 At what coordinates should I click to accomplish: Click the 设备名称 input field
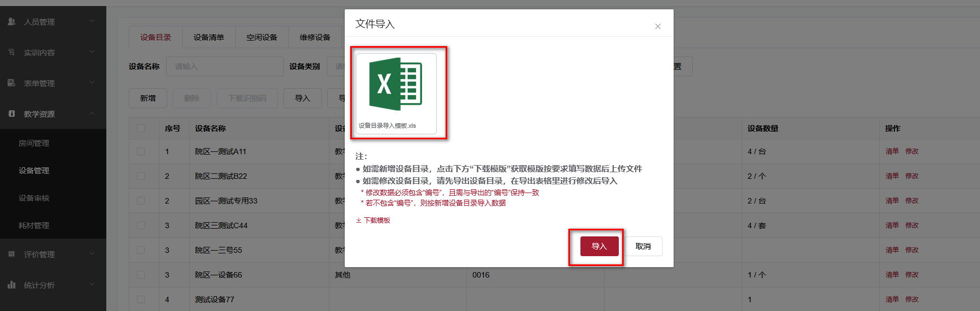[x=225, y=66]
